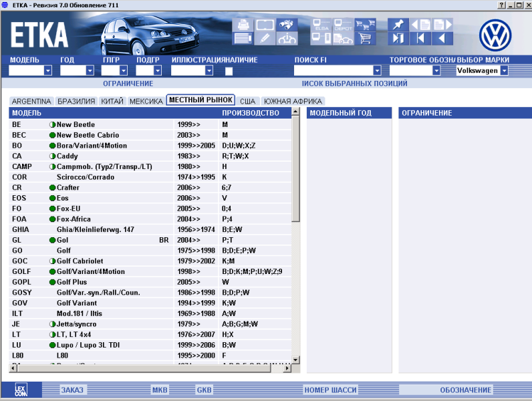The width and height of the screenshot is (532, 401).
Task: Click the GKB button
Action: point(205,390)
